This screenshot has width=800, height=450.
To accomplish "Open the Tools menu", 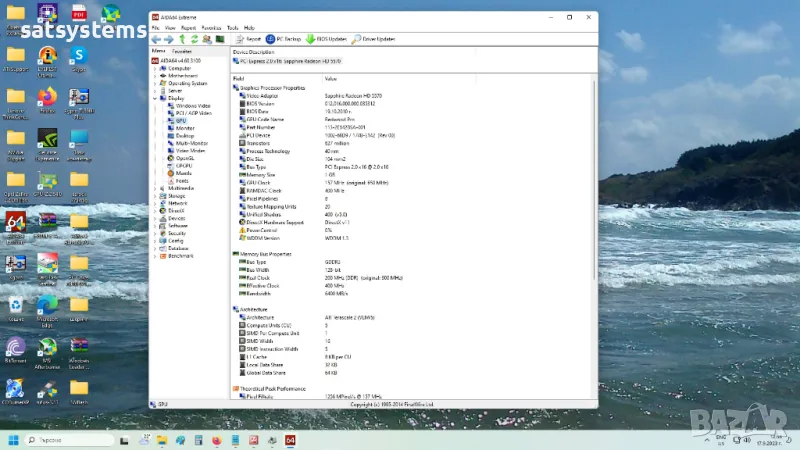I will (x=232, y=28).
